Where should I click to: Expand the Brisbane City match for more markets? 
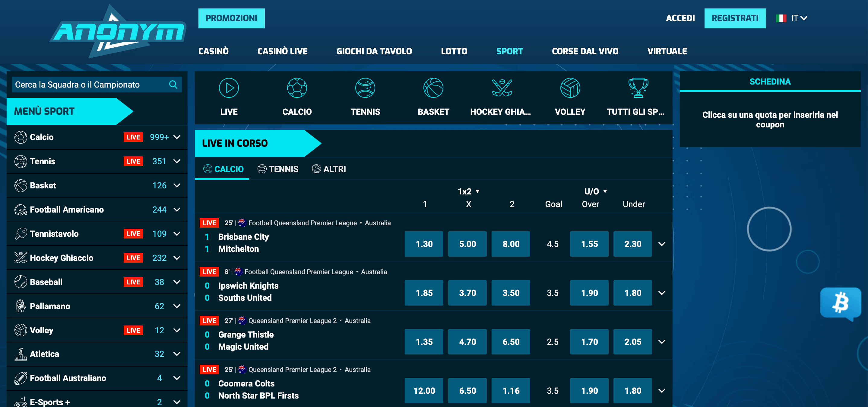pyautogui.click(x=662, y=244)
